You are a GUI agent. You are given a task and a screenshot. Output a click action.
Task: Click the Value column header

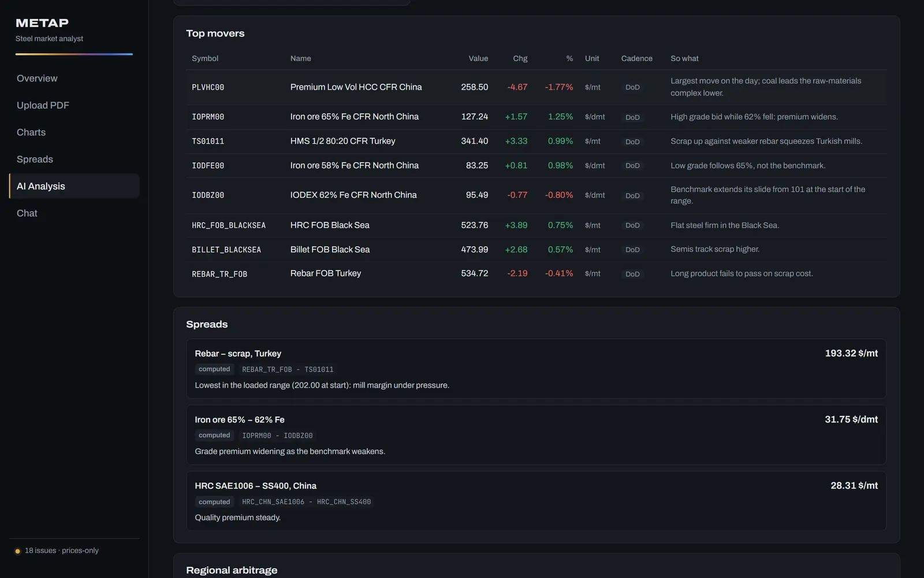(478, 58)
